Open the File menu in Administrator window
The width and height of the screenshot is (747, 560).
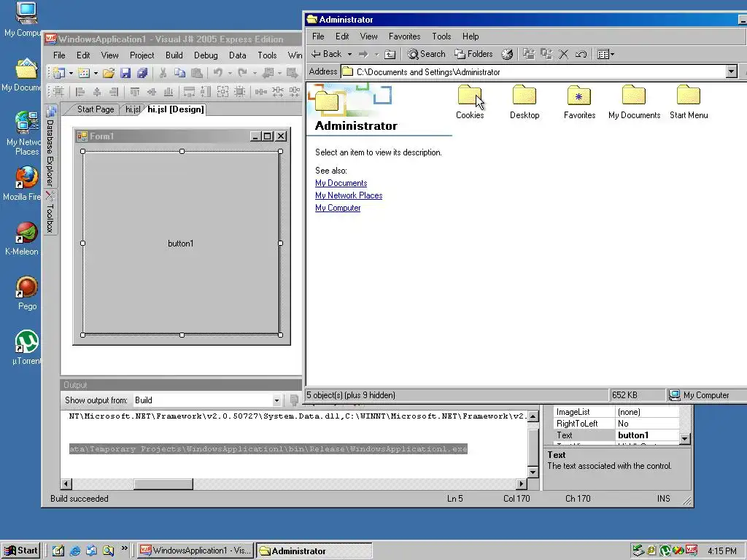pos(318,36)
